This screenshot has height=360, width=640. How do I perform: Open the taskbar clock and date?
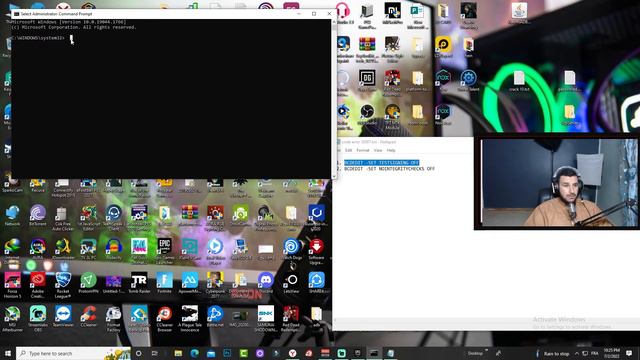click(x=611, y=353)
